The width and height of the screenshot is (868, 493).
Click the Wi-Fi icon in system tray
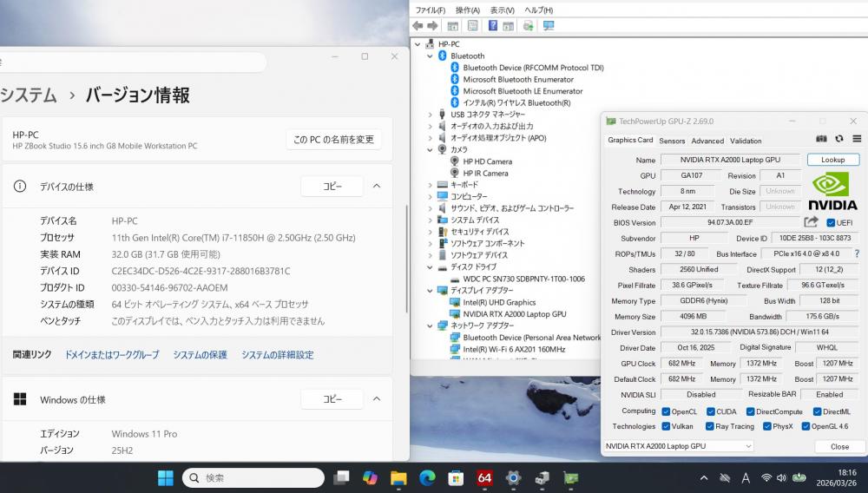click(x=766, y=477)
